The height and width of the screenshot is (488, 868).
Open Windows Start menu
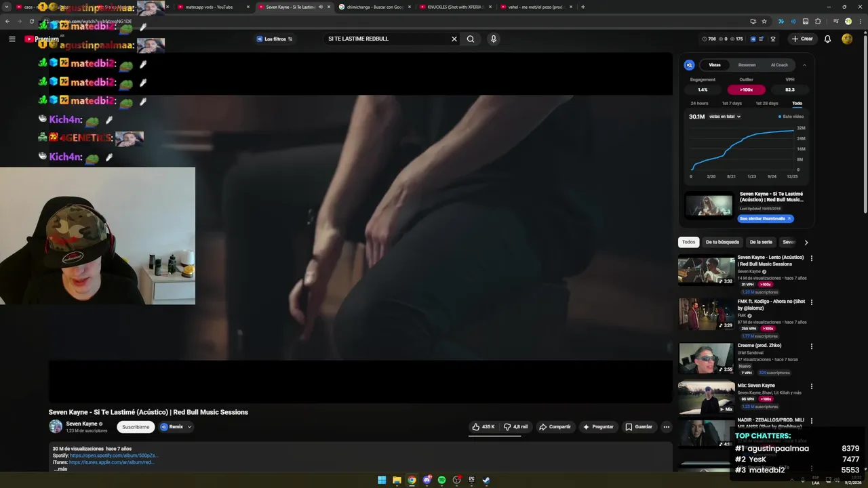(382, 480)
